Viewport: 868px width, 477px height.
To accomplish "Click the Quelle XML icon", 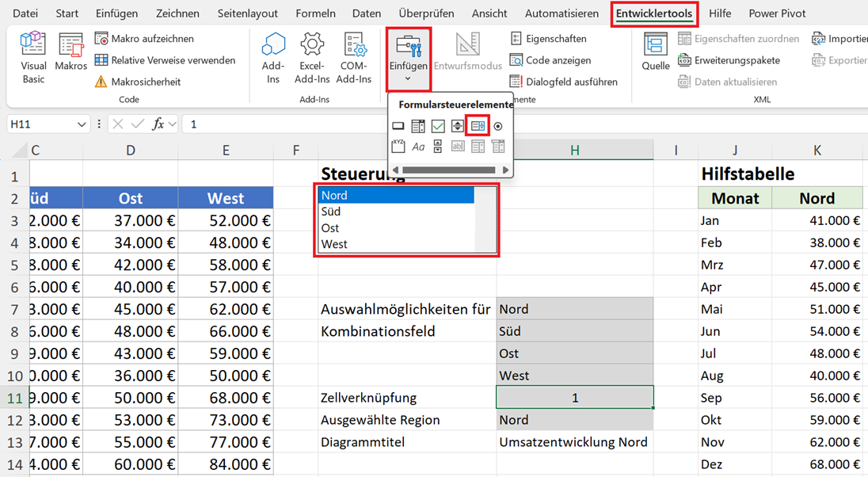I will point(656,52).
